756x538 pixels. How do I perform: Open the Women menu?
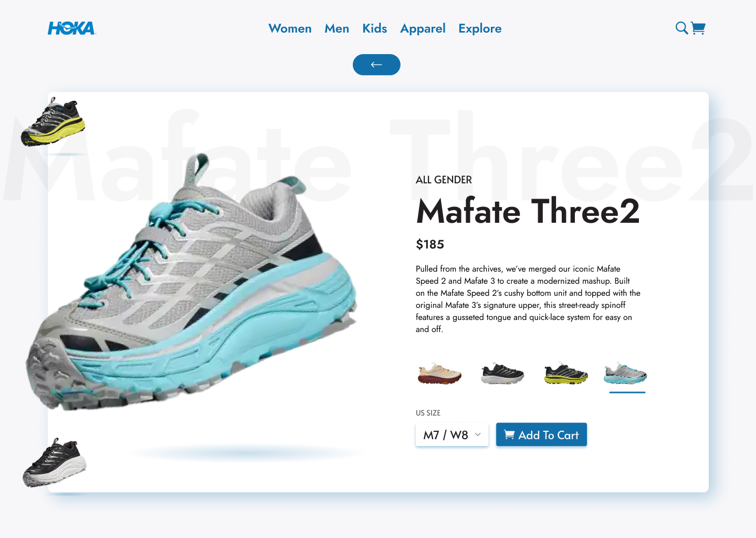[290, 28]
